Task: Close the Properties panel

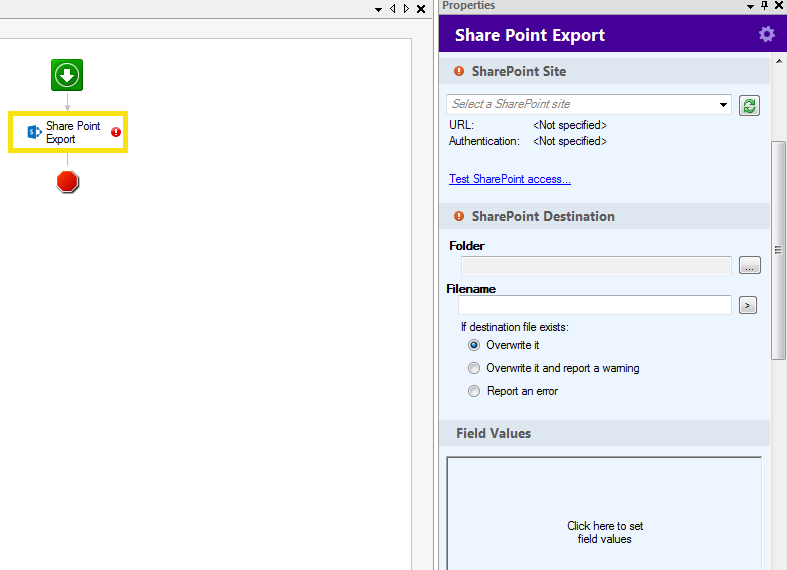Action: coord(778,6)
